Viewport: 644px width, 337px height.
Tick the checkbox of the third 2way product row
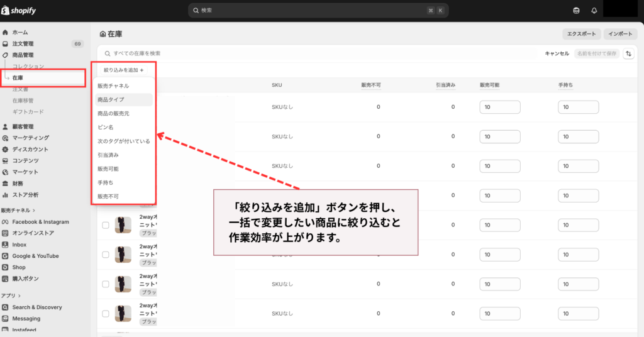(x=106, y=284)
